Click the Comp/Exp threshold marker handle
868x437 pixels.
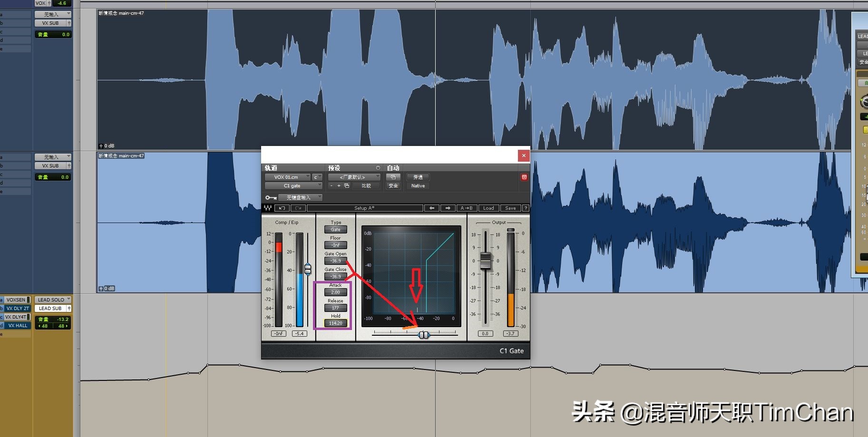(x=308, y=269)
